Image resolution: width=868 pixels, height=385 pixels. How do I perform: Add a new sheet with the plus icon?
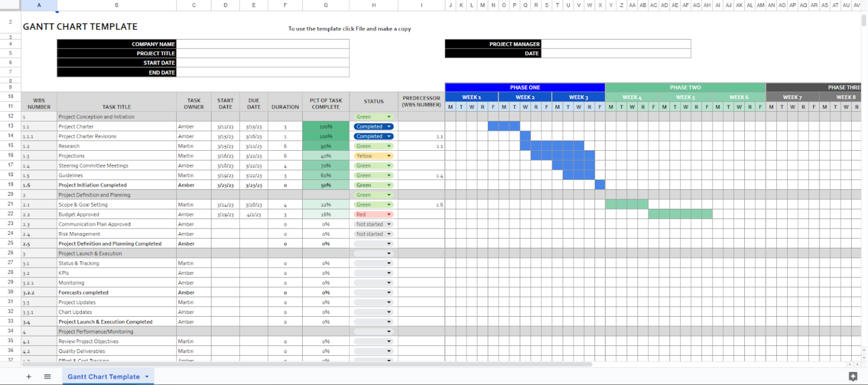[29, 377]
